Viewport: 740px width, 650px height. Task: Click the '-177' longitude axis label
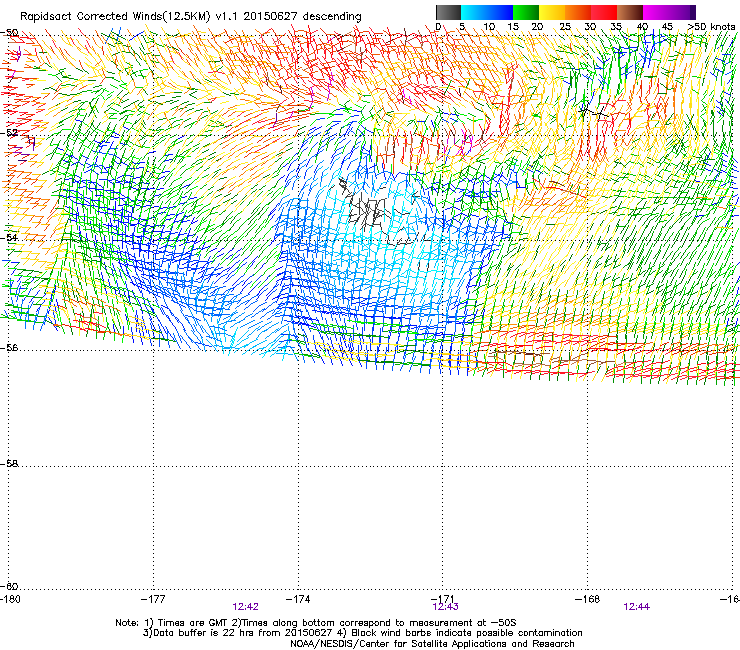(x=153, y=599)
